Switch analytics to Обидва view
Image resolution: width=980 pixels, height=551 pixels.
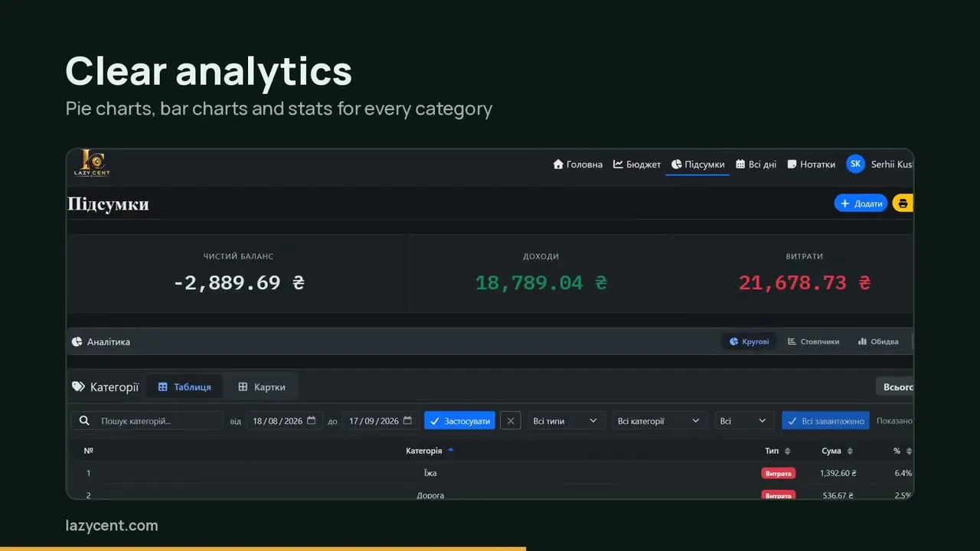[x=878, y=341]
